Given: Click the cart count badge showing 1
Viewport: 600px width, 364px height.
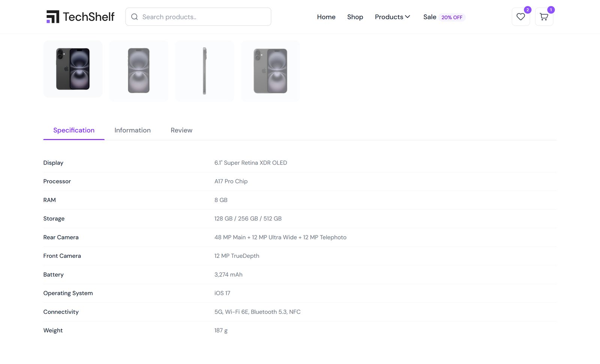Looking at the screenshot, I should point(551,10).
